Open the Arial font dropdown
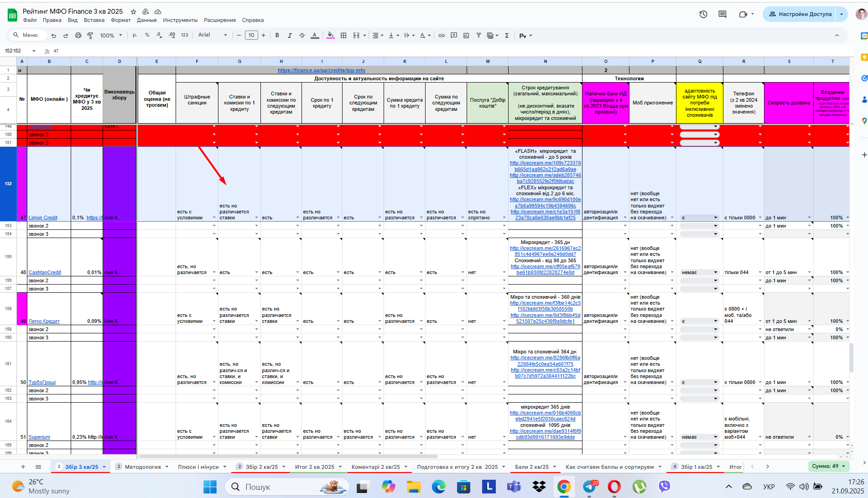 (213, 35)
